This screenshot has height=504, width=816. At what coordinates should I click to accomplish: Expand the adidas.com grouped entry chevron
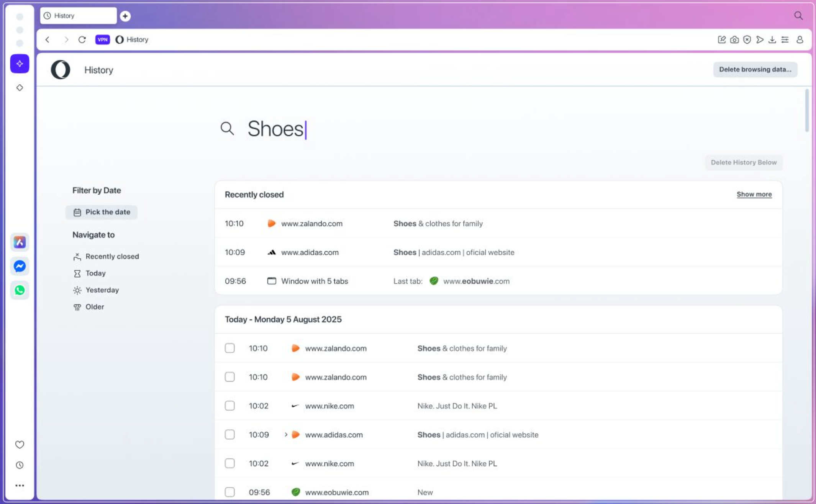[x=286, y=434]
